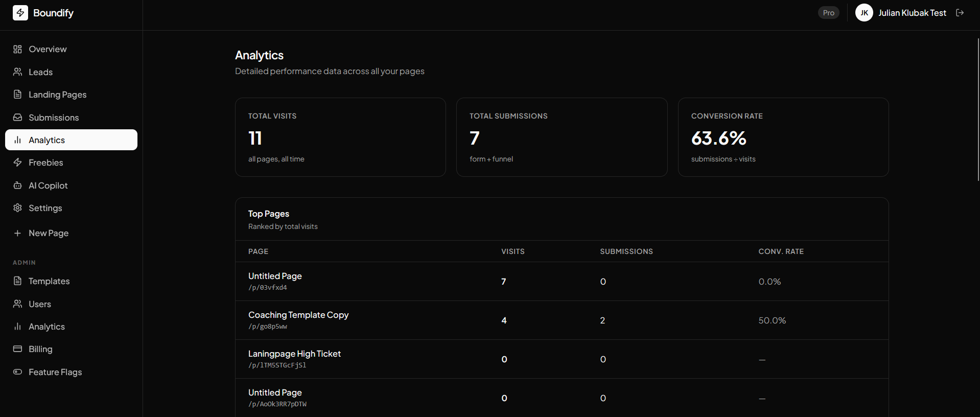Click the Total Visits value 11
The height and width of the screenshot is (417, 980).
[255, 138]
